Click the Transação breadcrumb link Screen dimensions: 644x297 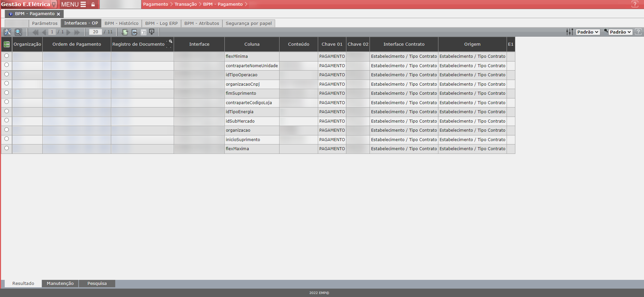(185, 4)
